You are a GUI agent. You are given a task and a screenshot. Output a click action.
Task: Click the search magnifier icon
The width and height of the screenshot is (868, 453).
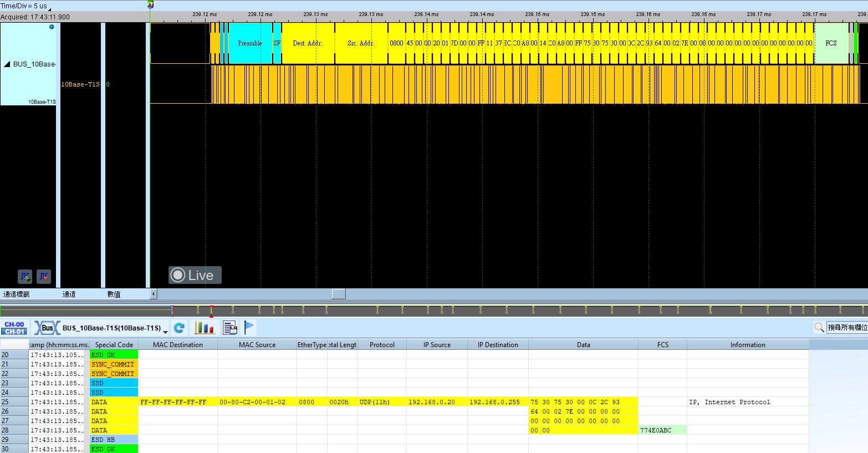coord(819,328)
